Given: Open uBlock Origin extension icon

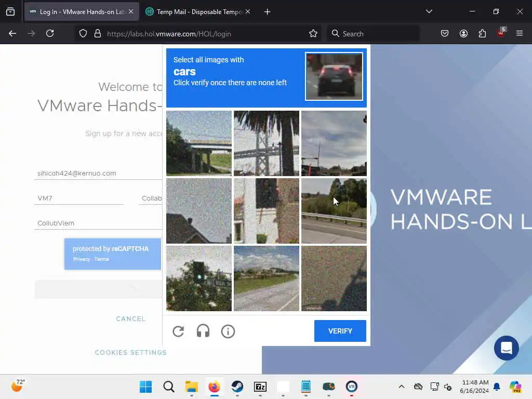Looking at the screenshot, I should 501,33.
